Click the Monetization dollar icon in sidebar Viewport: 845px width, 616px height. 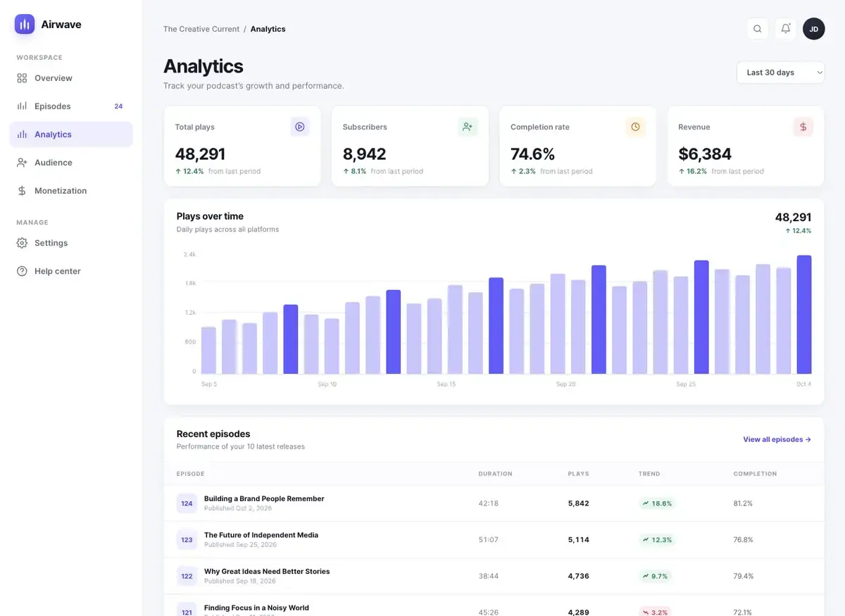point(22,191)
